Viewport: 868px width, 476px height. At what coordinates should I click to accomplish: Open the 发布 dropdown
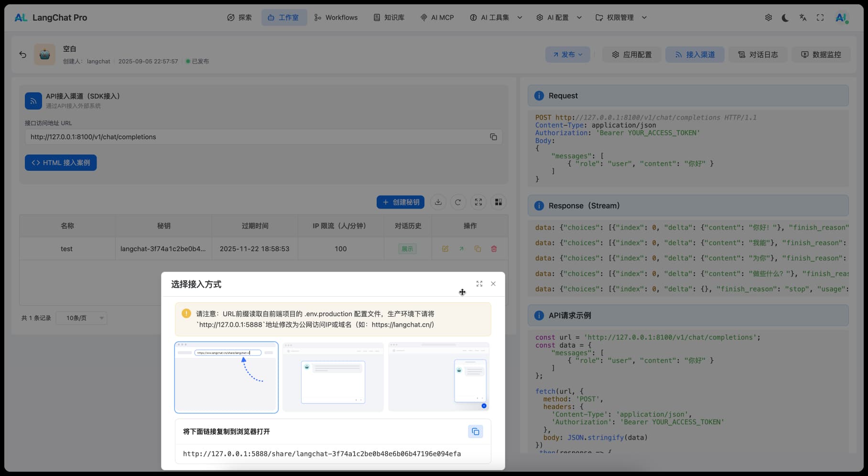click(567, 55)
